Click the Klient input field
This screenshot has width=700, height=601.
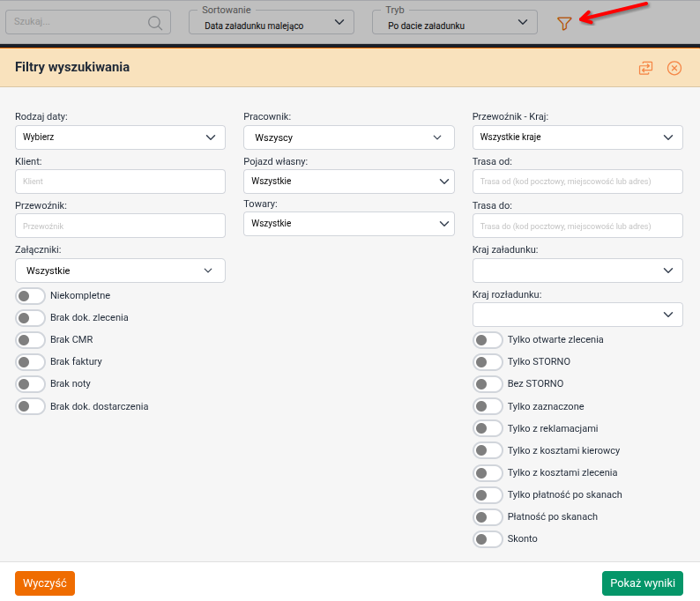click(x=120, y=182)
